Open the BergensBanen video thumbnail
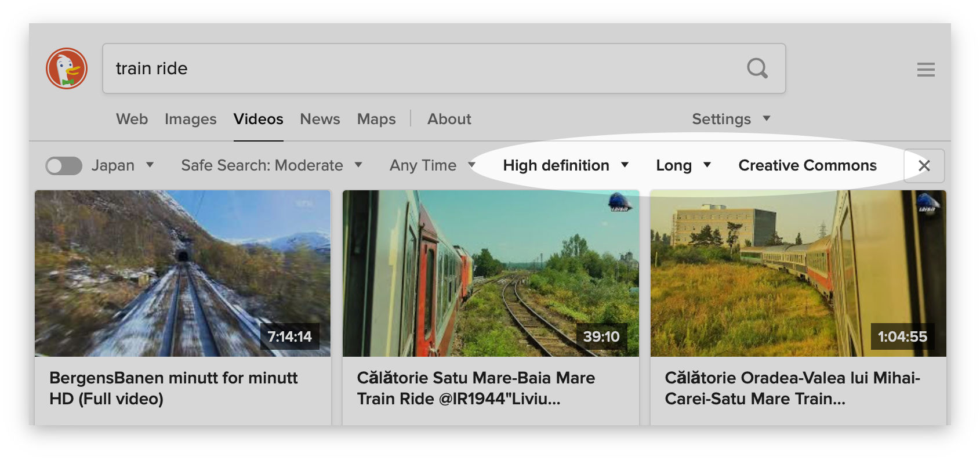Image resolution: width=980 pixels, height=460 pixels. [x=183, y=273]
